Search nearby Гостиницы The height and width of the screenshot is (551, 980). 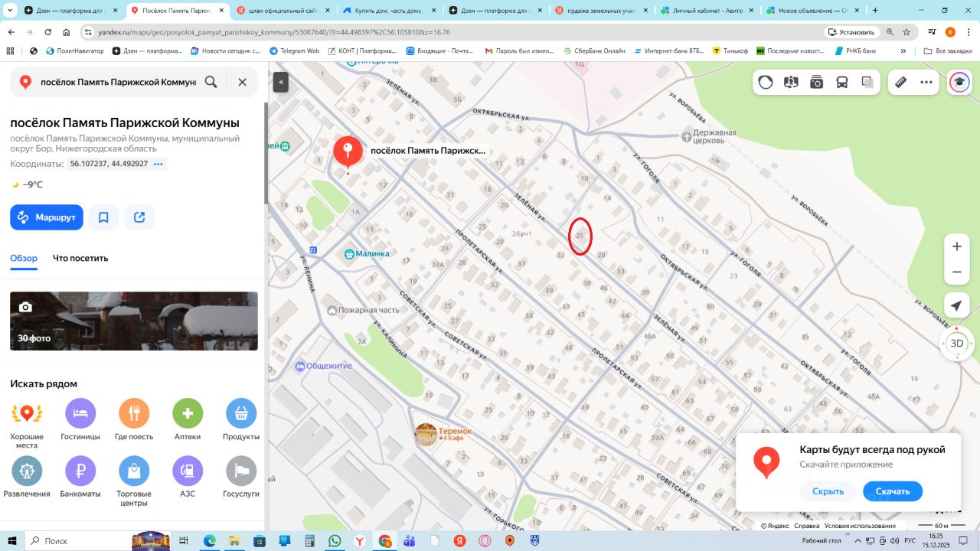point(80,421)
